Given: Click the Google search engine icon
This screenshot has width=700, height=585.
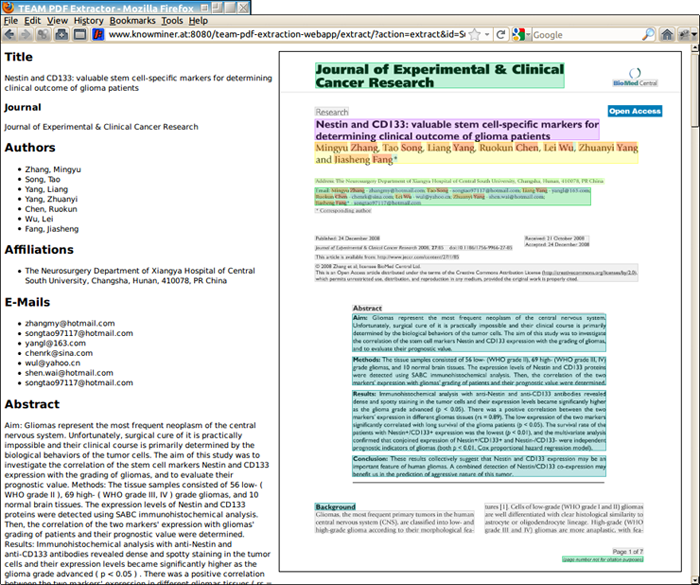Looking at the screenshot, I should click(x=518, y=34).
